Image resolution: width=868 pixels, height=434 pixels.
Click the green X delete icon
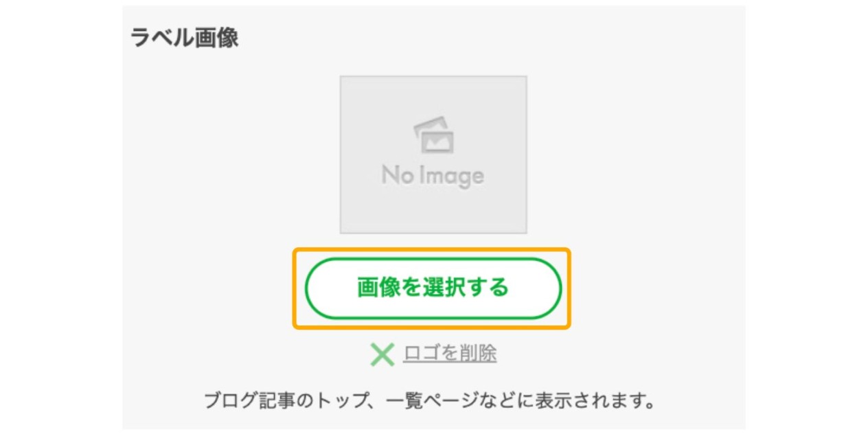coord(382,354)
